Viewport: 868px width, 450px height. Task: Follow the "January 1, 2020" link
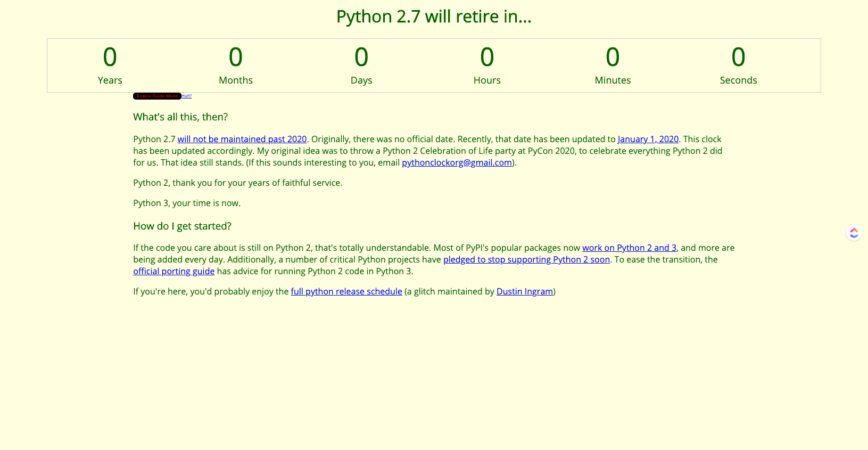pyautogui.click(x=648, y=139)
